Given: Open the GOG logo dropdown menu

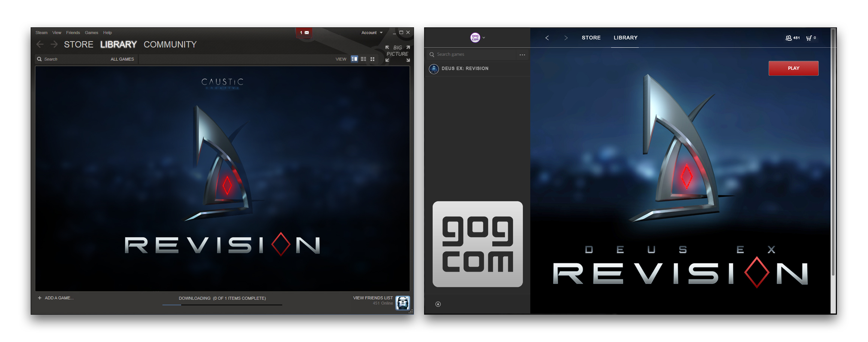Looking at the screenshot, I should point(478,37).
